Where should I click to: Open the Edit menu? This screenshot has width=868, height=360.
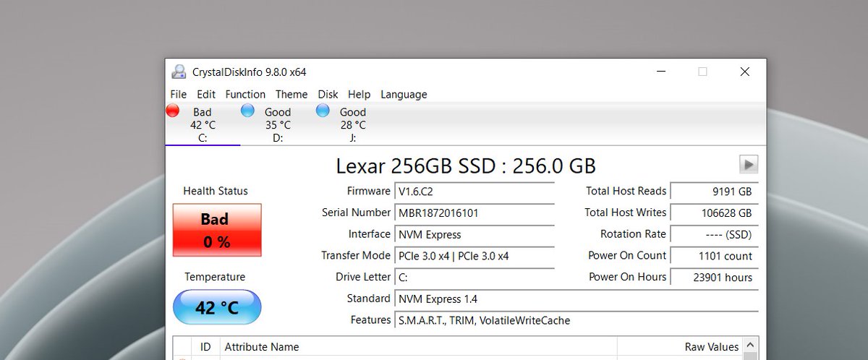206,94
